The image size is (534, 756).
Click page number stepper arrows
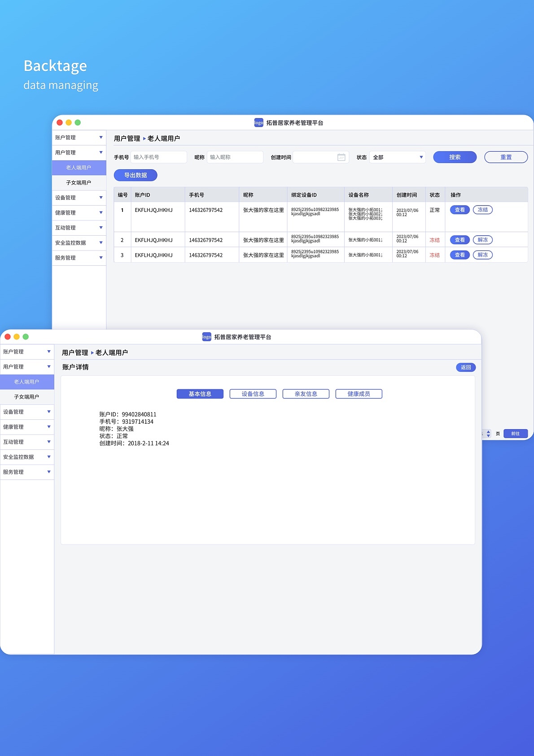click(x=489, y=434)
